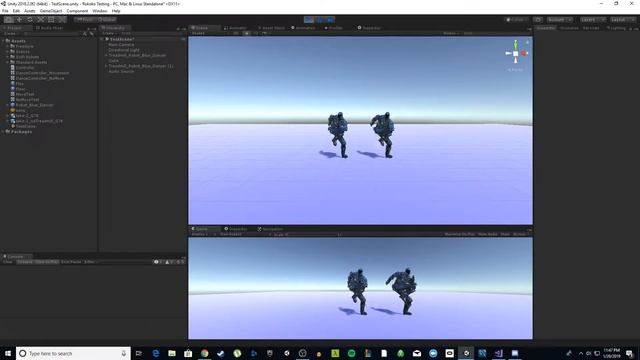Image resolution: width=640 pixels, height=360 pixels.
Task: Switch to the Animation tab
Action: click(303, 28)
